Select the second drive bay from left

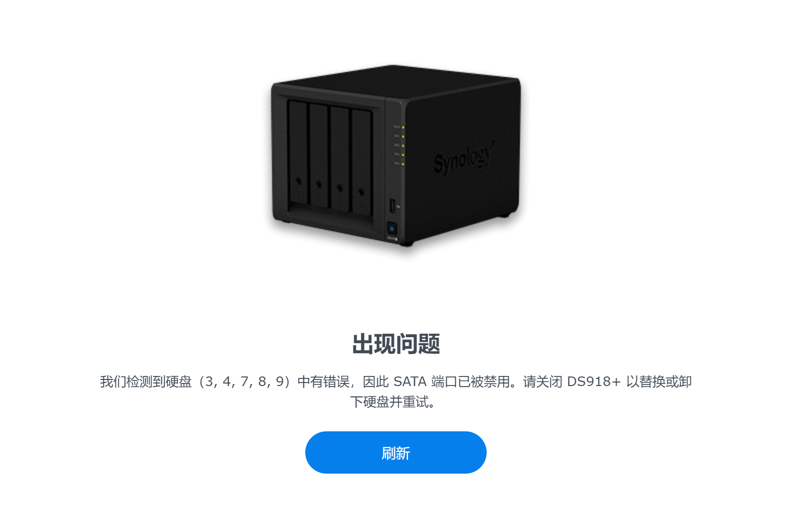(x=319, y=156)
